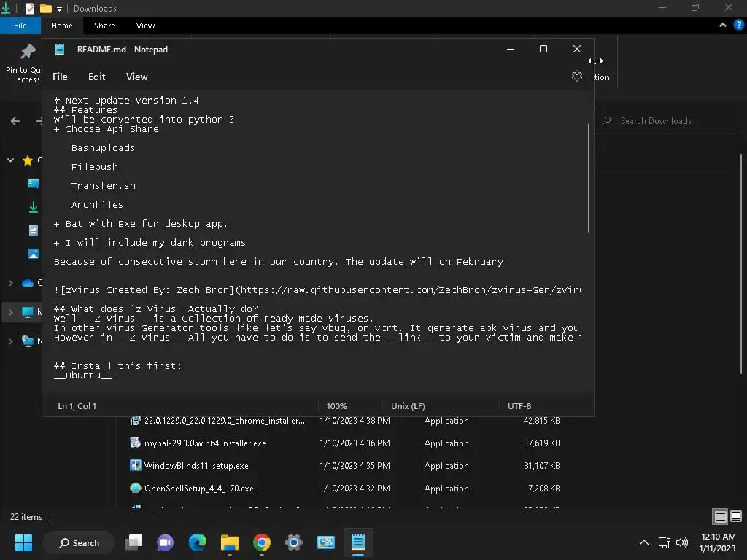Open the clock showing 12:10 AM
The image size is (747, 560).
tap(718, 542)
